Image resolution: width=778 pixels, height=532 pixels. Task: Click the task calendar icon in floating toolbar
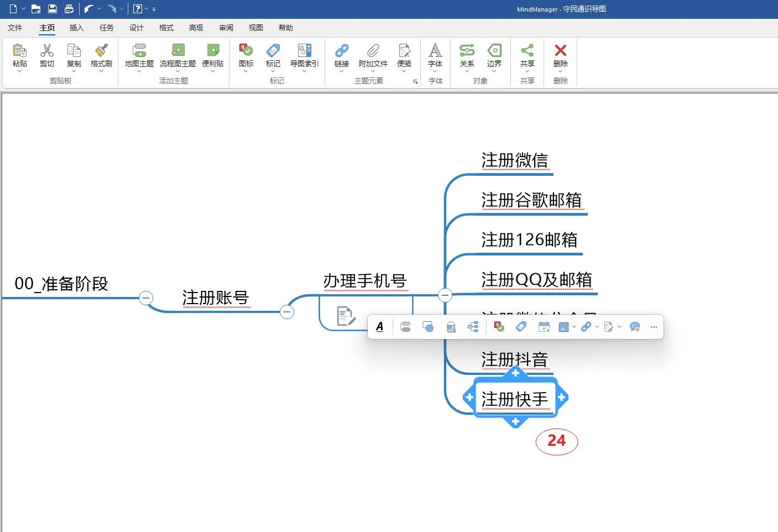tap(544, 327)
